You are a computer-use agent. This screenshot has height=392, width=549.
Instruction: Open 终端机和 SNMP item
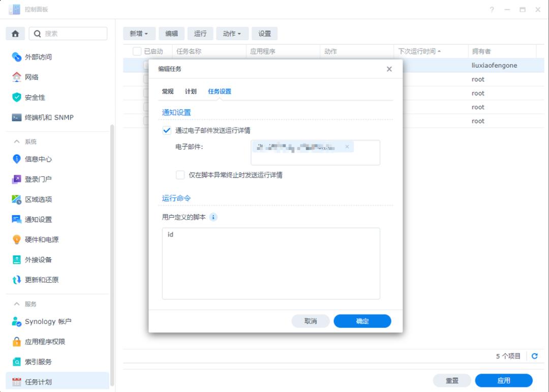[58, 117]
